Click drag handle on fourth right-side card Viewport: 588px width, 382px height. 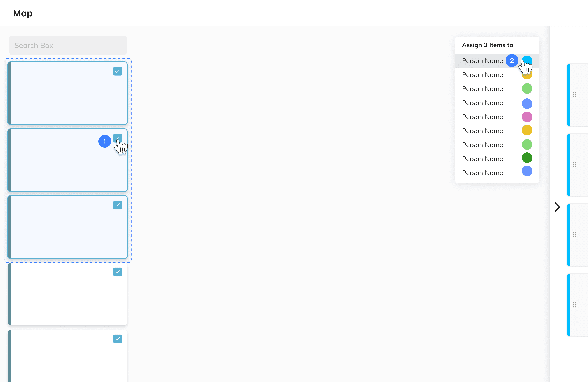(574, 304)
